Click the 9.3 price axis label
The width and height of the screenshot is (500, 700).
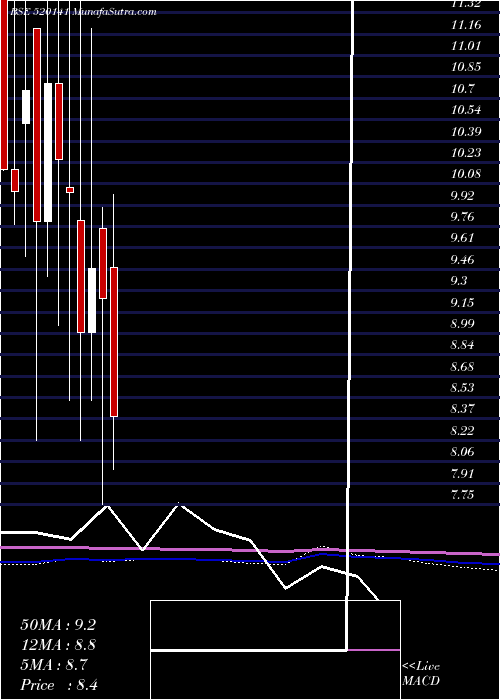click(459, 281)
